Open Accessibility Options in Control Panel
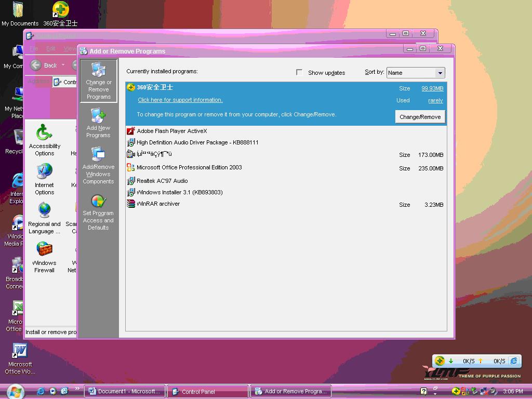The image size is (532, 399). tap(45, 140)
